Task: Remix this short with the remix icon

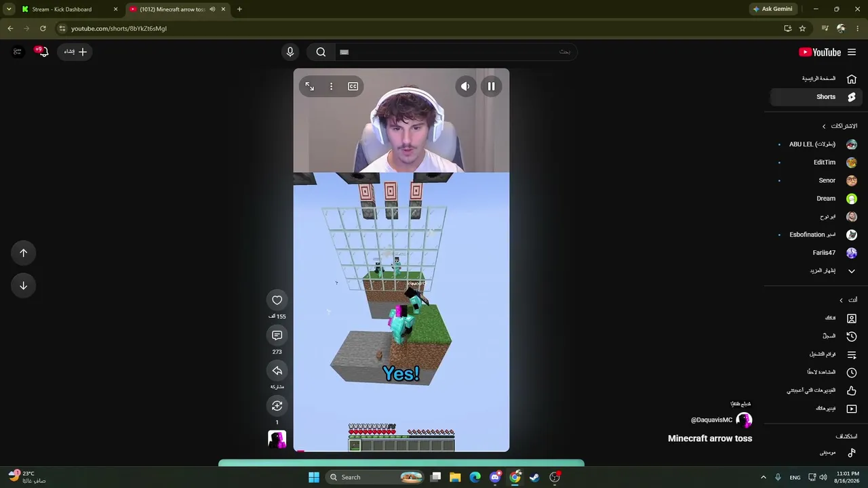Action: coord(277,406)
